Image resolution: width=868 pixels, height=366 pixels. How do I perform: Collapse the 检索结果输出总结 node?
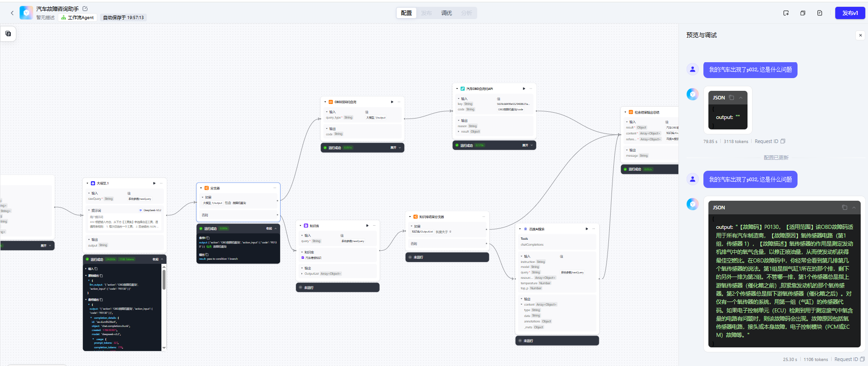[x=625, y=112]
